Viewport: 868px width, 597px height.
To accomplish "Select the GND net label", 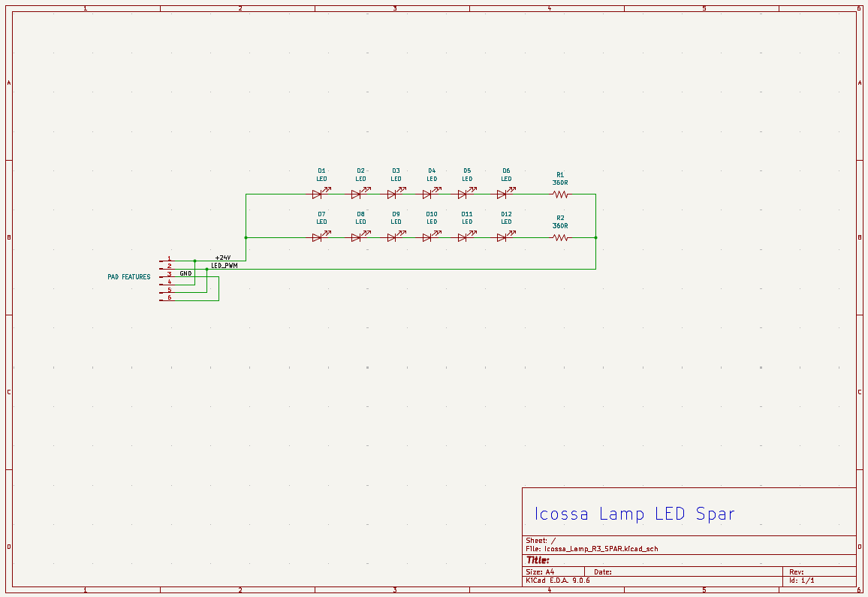I will click(x=185, y=273).
